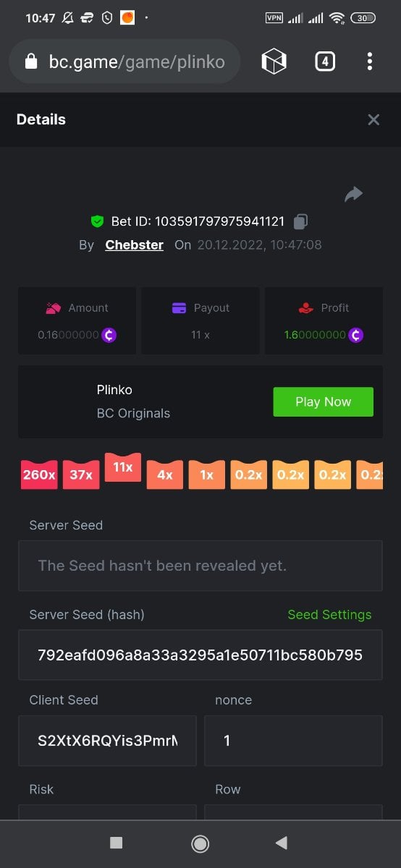Open Chebster's profile link
Screen dimensions: 401x868
[135, 244]
